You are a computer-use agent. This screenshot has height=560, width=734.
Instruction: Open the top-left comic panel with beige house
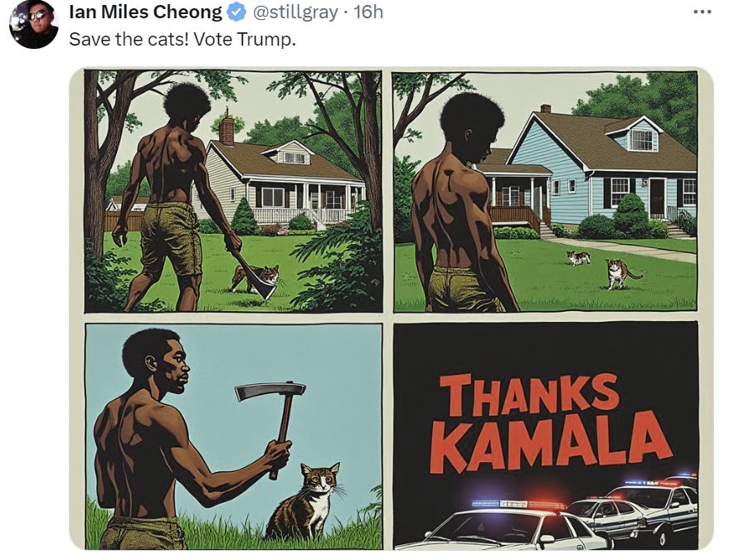pyautogui.click(x=233, y=192)
